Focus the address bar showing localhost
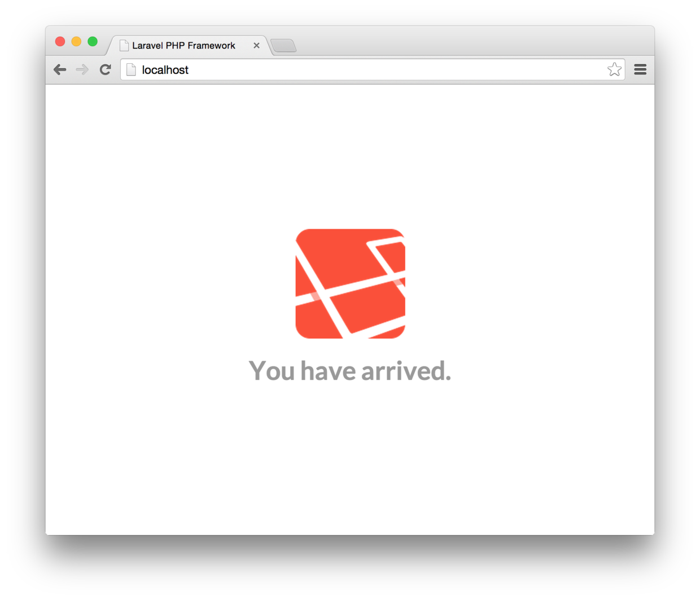This screenshot has height=600, width=700. [373, 69]
